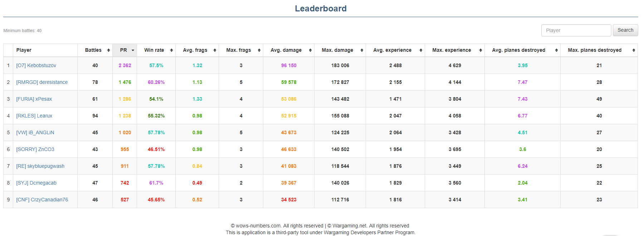
Task: Click sort arrows beside Win rate header
Action: point(171,50)
